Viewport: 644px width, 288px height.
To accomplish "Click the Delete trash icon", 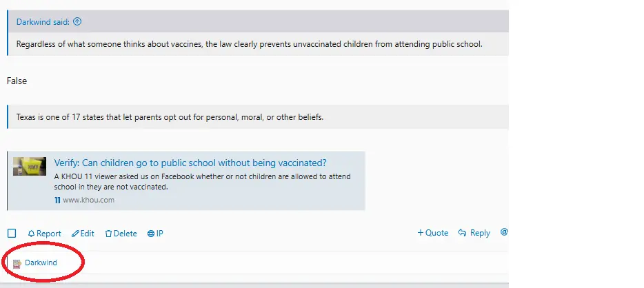I will pos(108,234).
